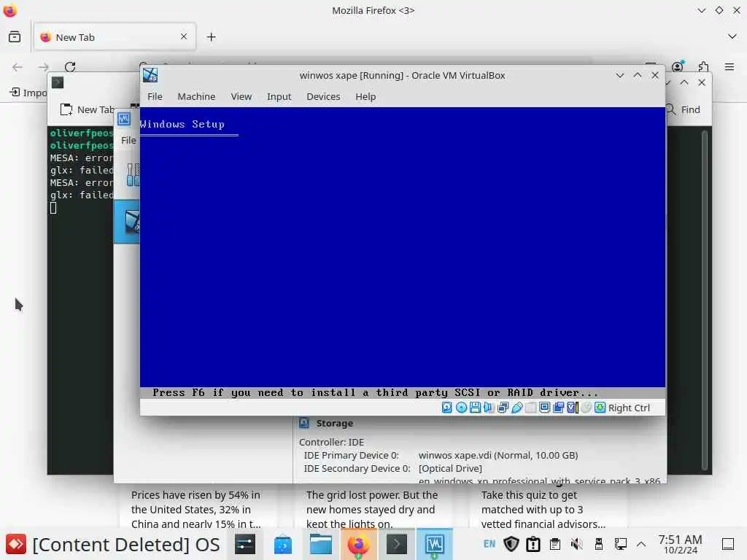This screenshot has width=747, height=560.
Task: Click the New Tab button in terminal window
Action: pyautogui.click(x=88, y=109)
